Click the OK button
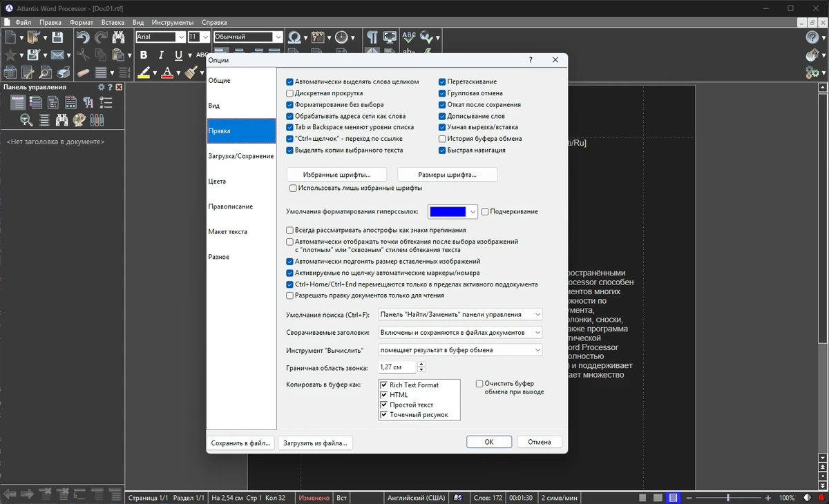The height and width of the screenshot is (504, 829). 489,442
